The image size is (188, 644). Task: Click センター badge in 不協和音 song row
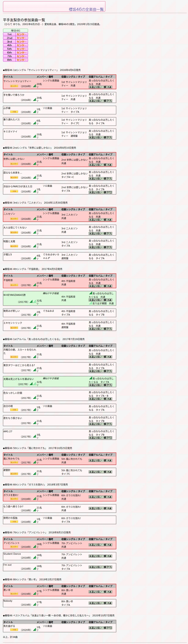coord(14,285)
